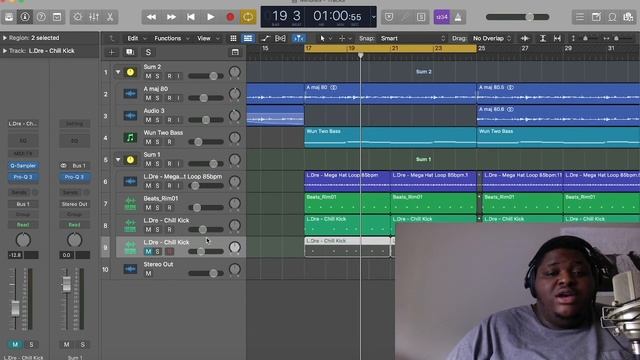Viewport: 640px width, 360px height.
Task: Click the Read automation button on left strip
Action: tap(23, 225)
